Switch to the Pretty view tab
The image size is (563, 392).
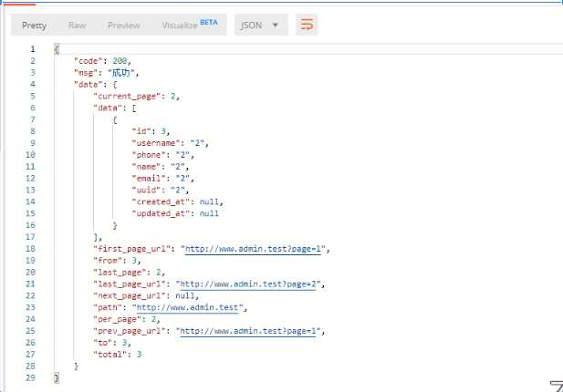pos(34,26)
